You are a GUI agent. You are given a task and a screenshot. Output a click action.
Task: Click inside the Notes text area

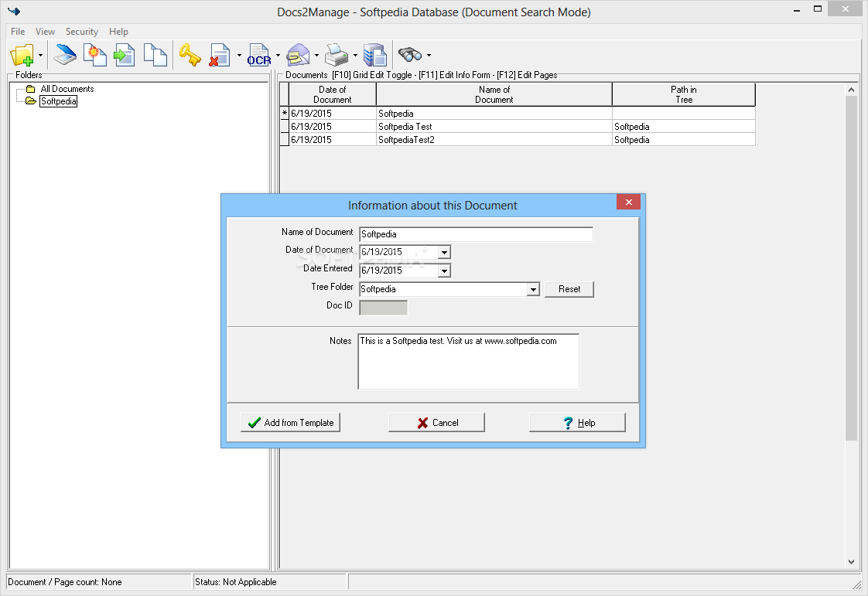pos(468,361)
